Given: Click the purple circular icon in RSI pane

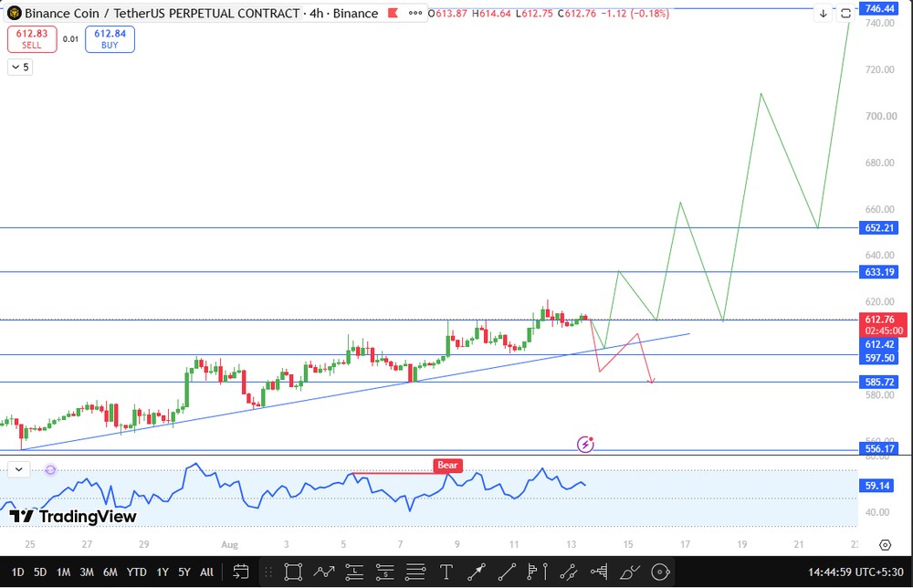Looking at the screenshot, I should [50, 469].
